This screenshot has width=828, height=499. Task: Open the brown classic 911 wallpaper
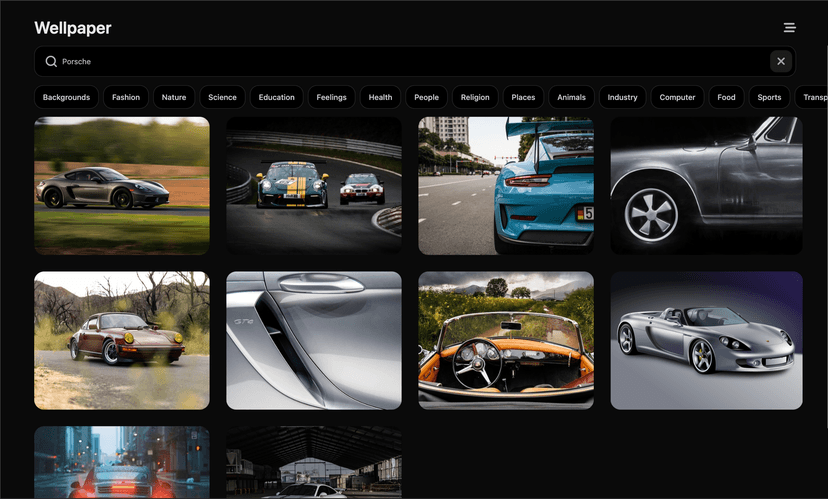122,341
